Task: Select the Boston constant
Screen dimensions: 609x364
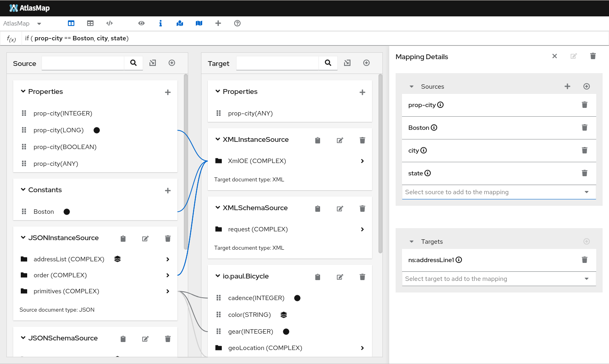Action: pyautogui.click(x=44, y=212)
